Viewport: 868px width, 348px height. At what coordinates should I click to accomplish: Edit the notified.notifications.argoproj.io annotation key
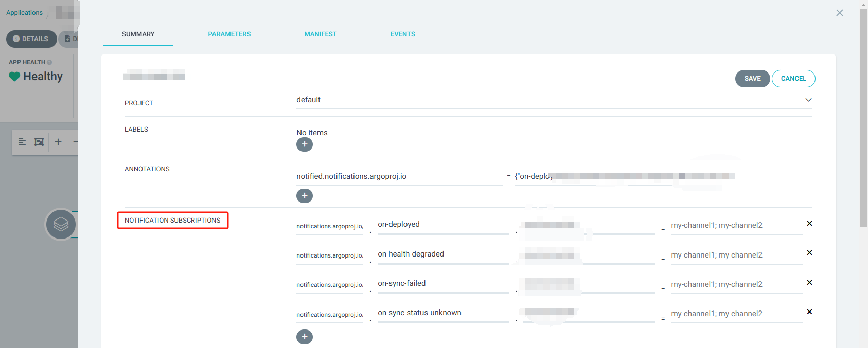pos(399,177)
